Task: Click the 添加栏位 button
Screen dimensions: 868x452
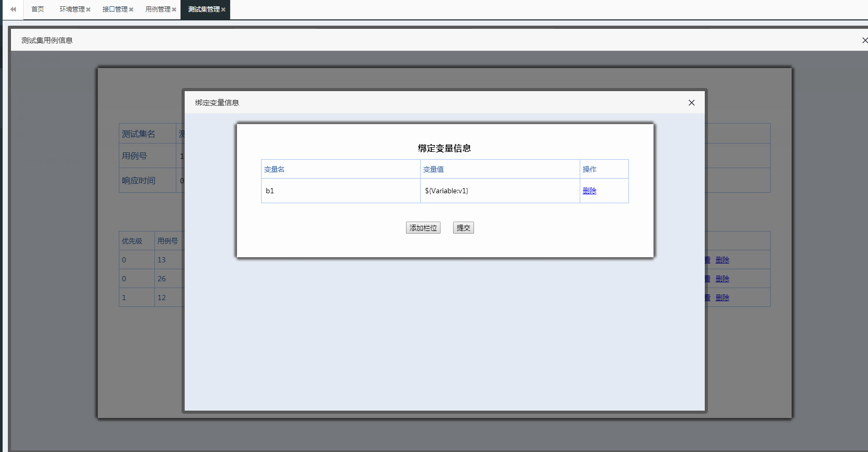Action: [423, 228]
